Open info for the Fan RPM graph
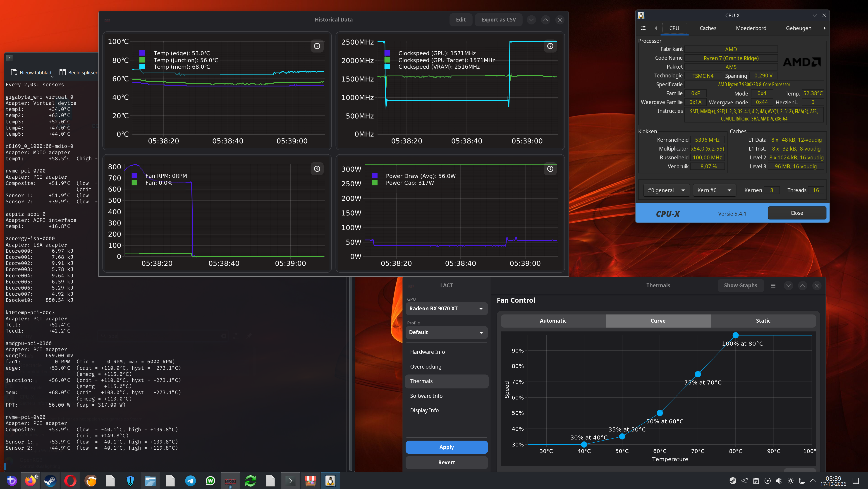 [317, 169]
